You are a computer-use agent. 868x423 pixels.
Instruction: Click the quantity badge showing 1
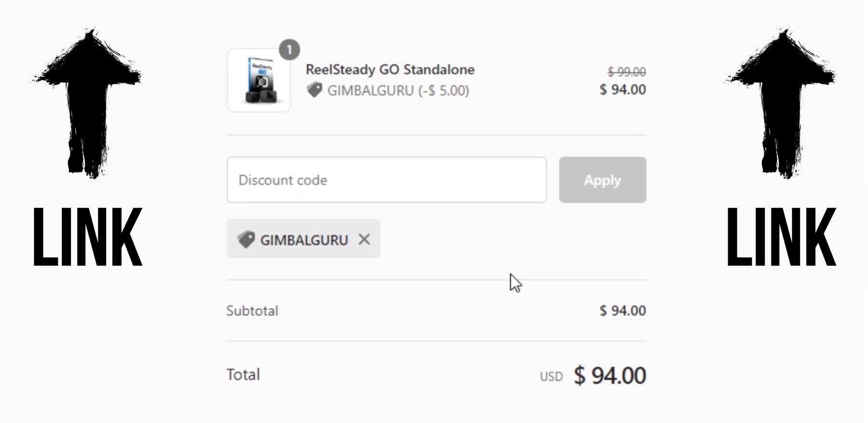289,49
